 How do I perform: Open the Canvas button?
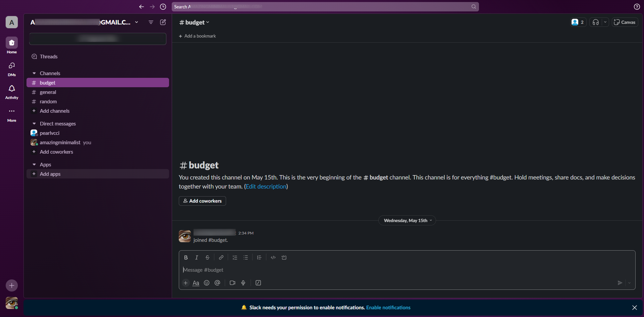pos(625,22)
